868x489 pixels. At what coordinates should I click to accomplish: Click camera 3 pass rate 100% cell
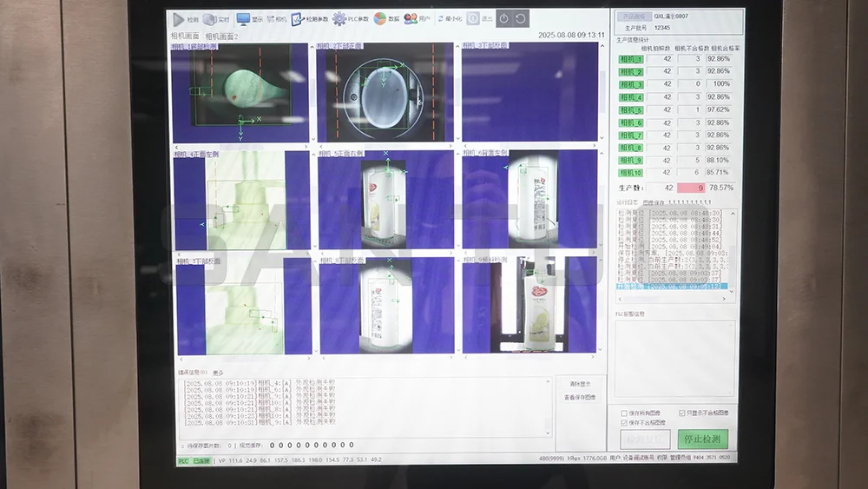click(720, 84)
